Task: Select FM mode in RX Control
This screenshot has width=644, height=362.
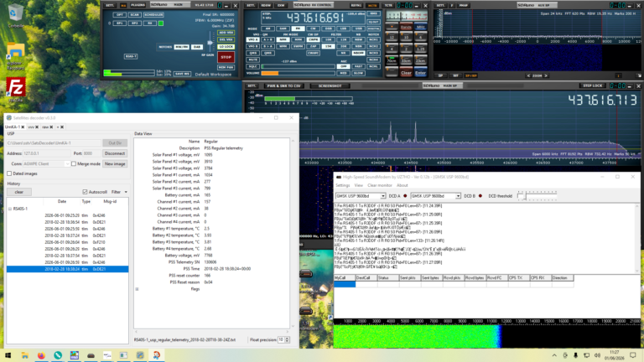Action: [x=298, y=28]
